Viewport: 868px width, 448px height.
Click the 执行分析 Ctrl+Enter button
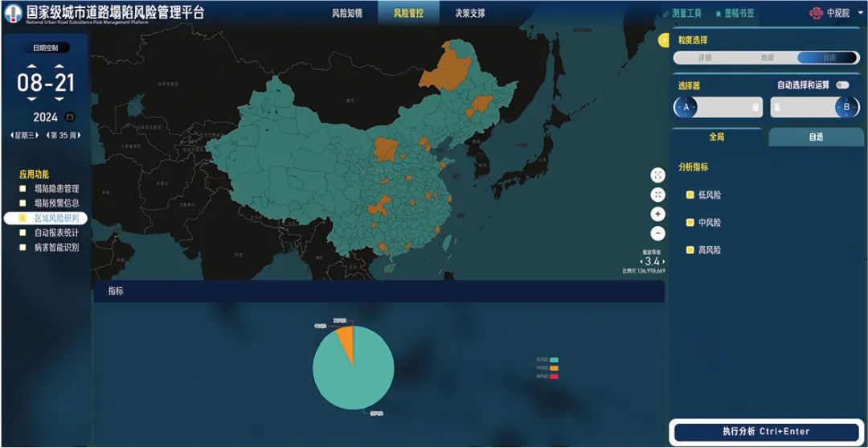pos(765,432)
